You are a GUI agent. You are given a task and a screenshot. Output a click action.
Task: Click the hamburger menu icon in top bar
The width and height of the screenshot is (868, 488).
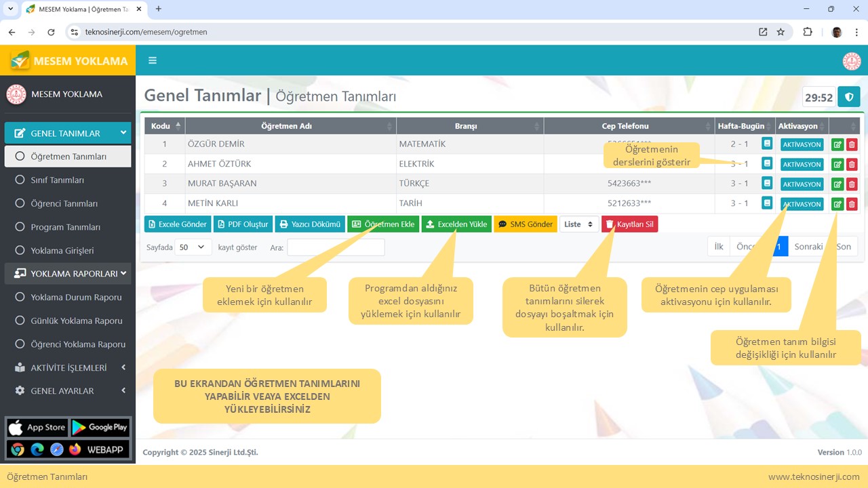[153, 60]
